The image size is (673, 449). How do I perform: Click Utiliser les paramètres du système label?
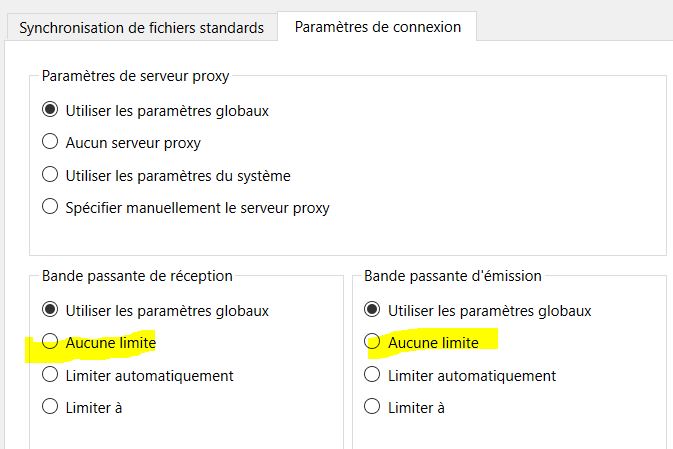[178, 175]
